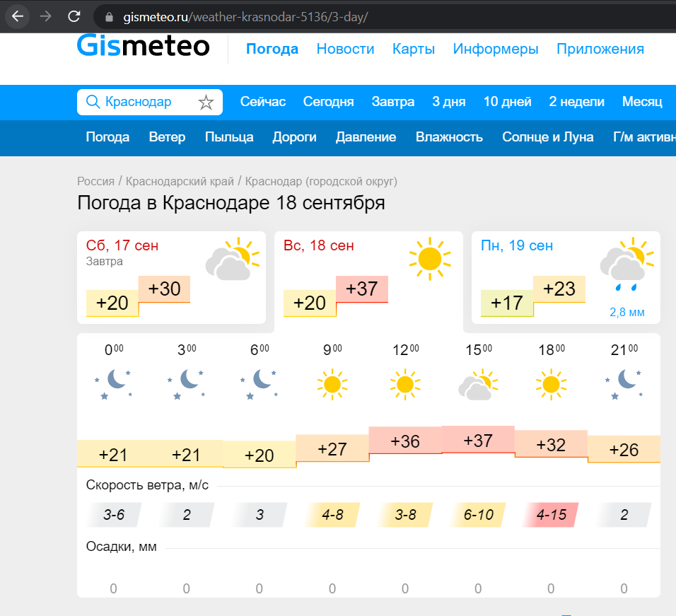Open the Карты menu item
This screenshot has width=676, height=616.
414,49
